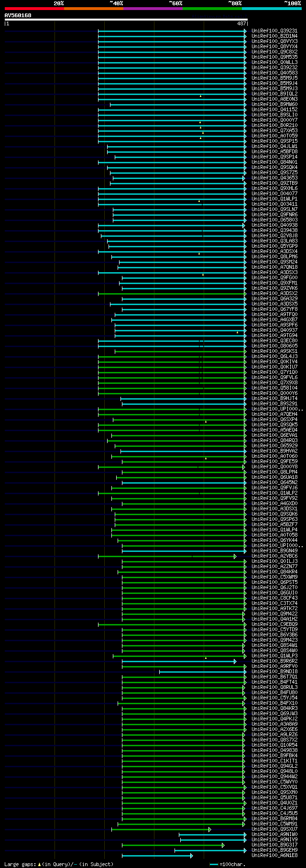Screen dimensions: 306x868
Task: Click the orange ~40% identity color bar
Action: [x=94, y=9]
